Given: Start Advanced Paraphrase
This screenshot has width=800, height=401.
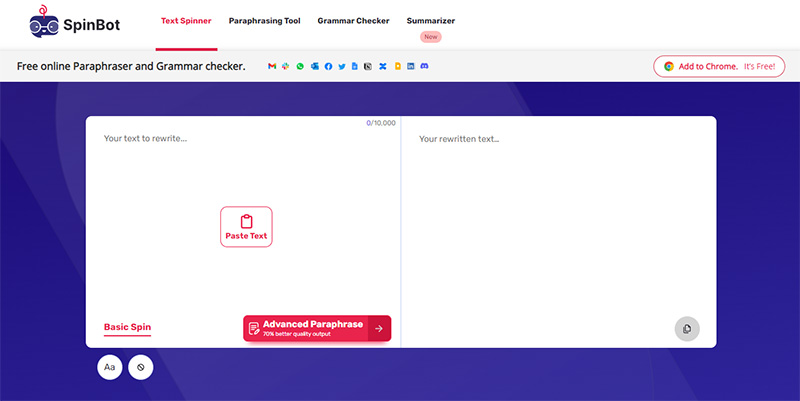Looking at the screenshot, I should (x=317, y=329).
